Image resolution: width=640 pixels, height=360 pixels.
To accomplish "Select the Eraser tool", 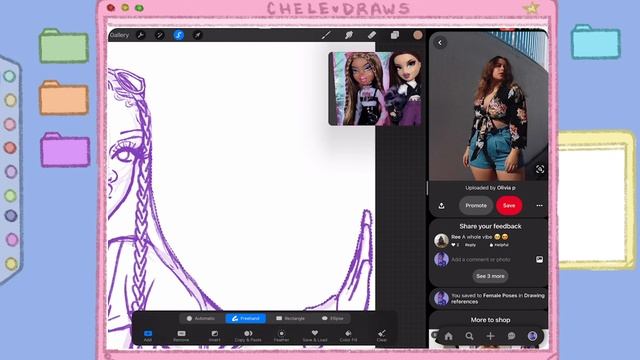I will pyautogui.click(x=371, y=35).
